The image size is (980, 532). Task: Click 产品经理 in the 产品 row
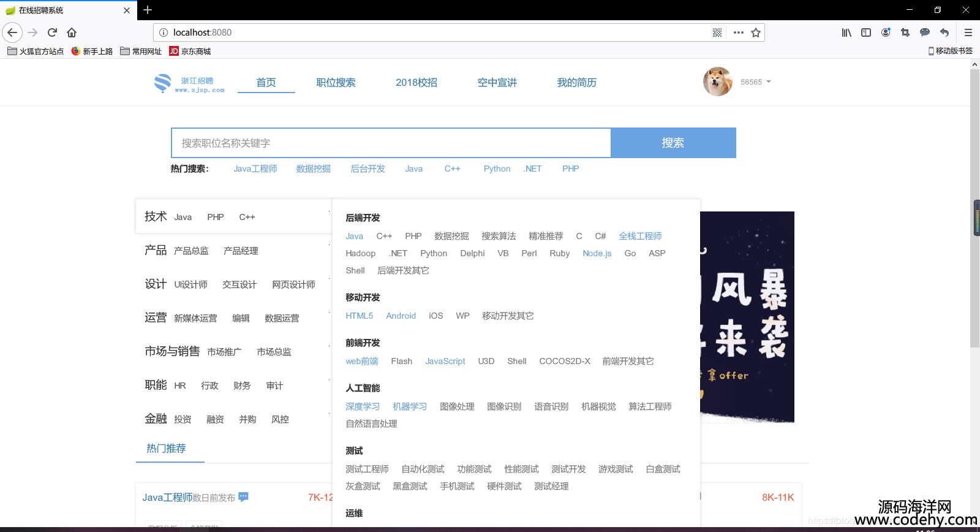[241, 251]
